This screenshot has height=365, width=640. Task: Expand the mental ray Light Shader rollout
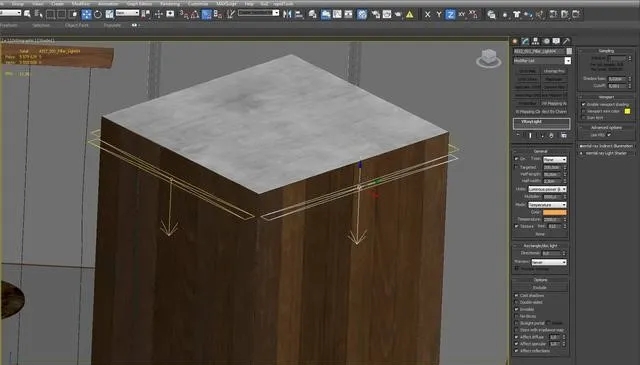[606, 153]
